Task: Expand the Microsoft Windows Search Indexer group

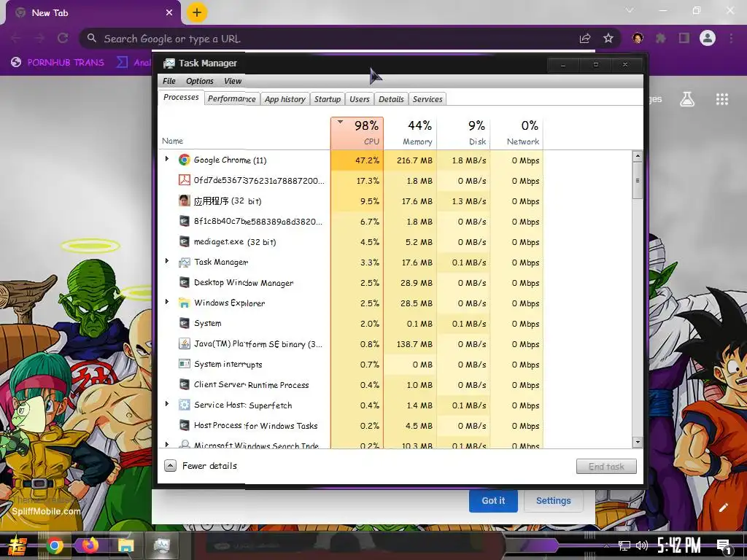Action: pyautogui.click(x=167, y=444)
